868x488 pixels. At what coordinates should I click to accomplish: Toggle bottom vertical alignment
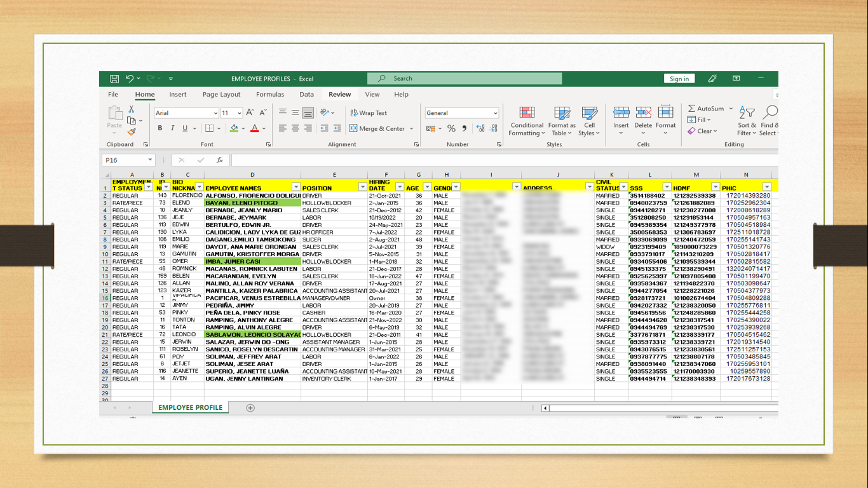[x=308, y=112]
